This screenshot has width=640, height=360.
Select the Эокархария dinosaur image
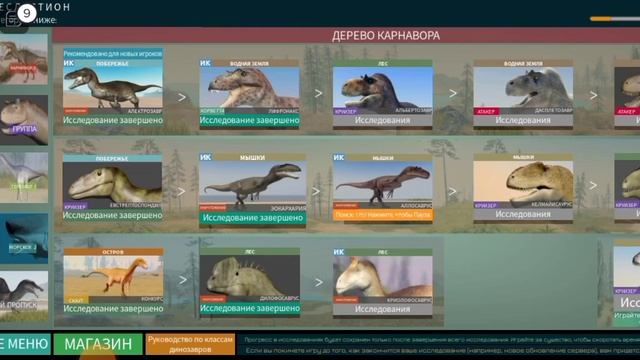252,182
